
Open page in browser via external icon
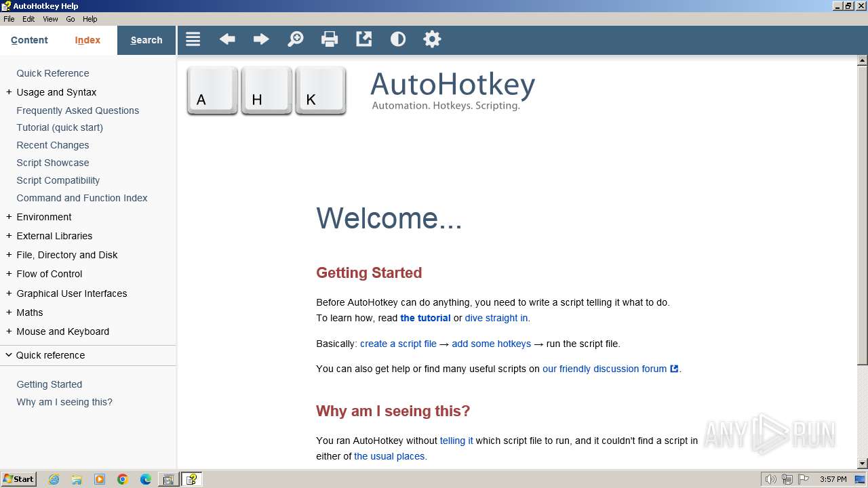point(364,39)
